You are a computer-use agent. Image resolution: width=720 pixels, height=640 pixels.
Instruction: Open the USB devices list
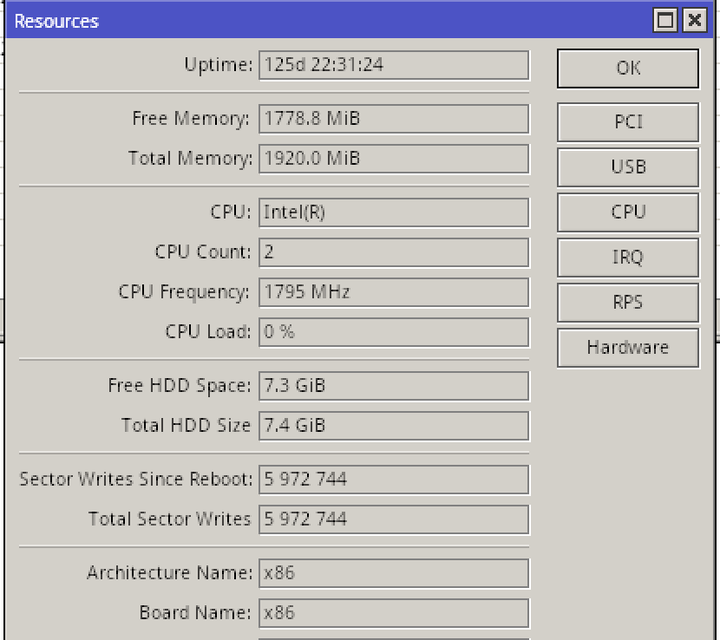click(628, 167)
